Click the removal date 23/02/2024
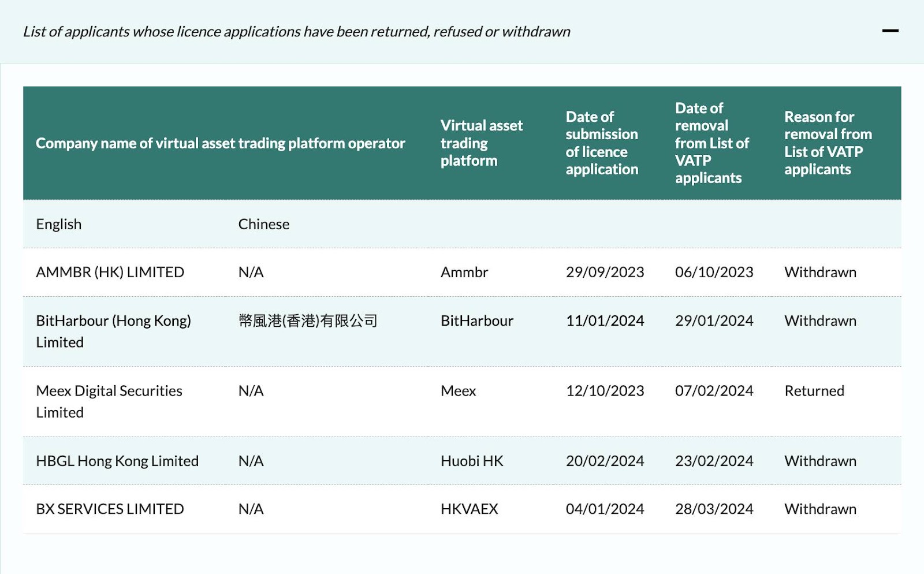924x574 pixels. coord(714,461)
